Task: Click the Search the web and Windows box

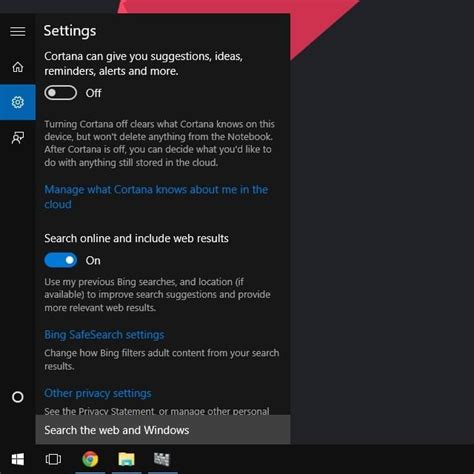Action: [163, 430]
